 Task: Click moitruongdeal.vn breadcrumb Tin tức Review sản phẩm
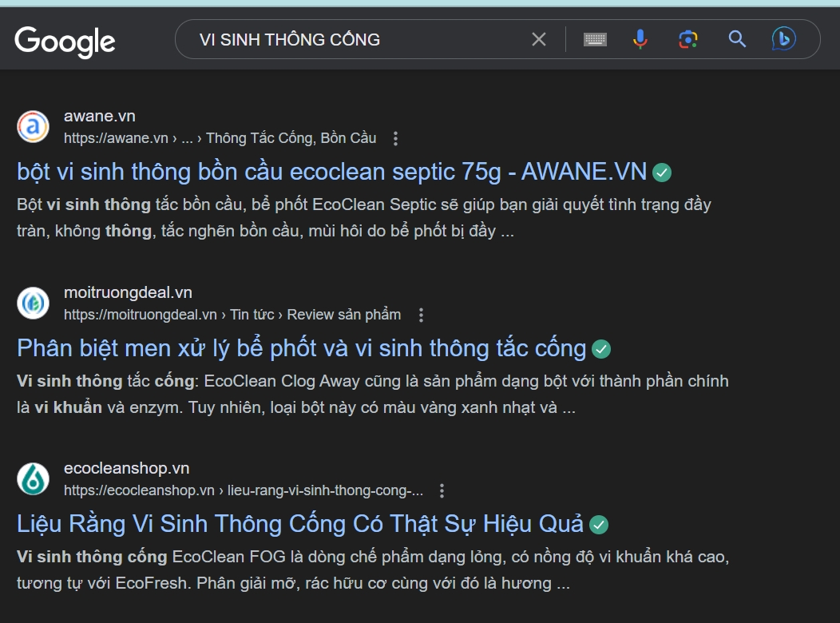pos(232,315)
